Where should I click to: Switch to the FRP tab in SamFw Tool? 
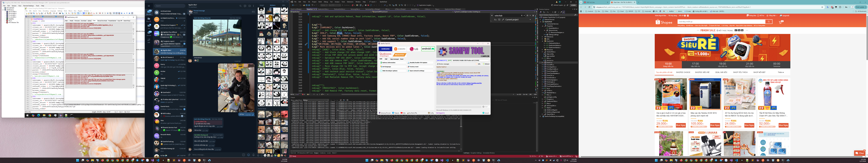[x=386, y=59]
